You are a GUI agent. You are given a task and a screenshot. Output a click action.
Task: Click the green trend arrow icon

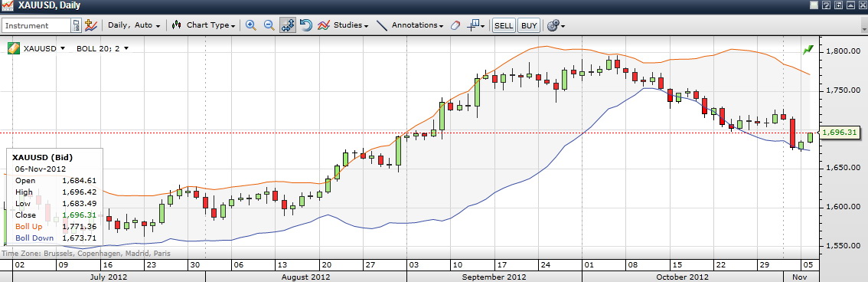point(808,50)
